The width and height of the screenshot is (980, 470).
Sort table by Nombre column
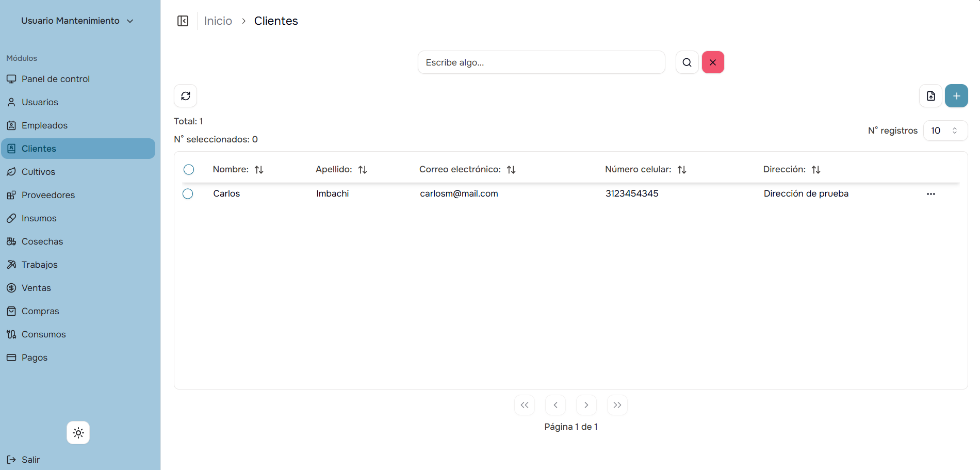259,170
